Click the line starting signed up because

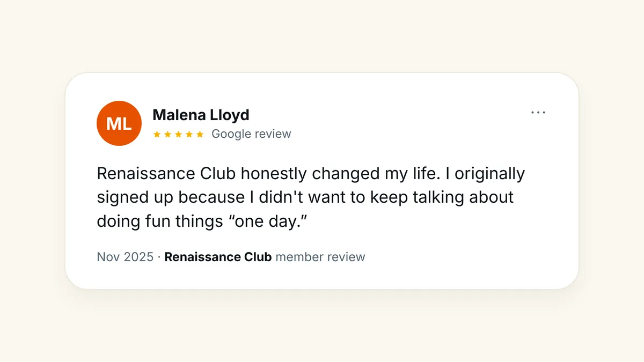[305, 197]
